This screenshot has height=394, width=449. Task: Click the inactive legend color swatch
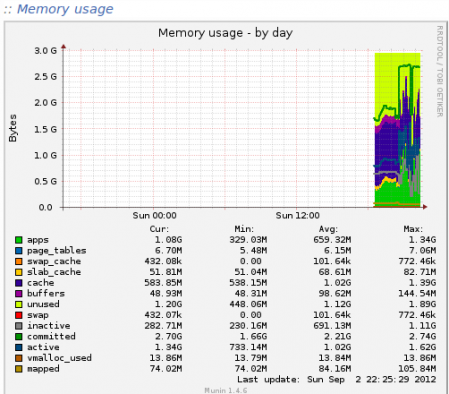pos(19,326)
